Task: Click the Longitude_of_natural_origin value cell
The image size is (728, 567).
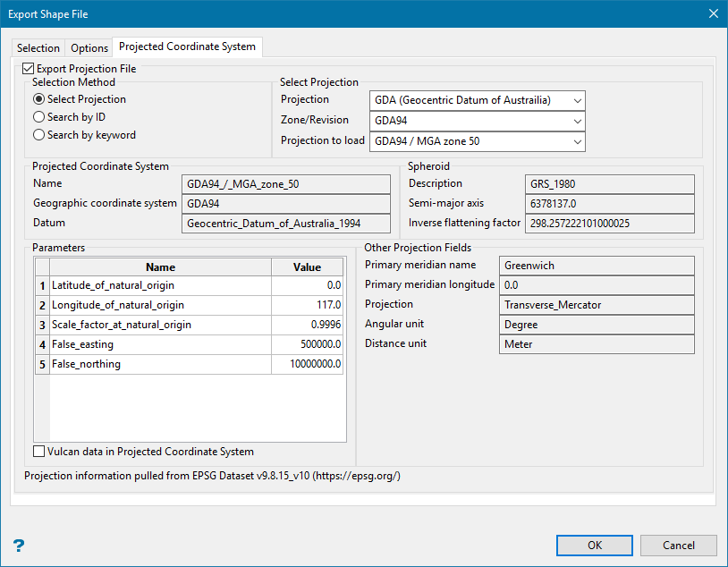Action: click(307, 305)
